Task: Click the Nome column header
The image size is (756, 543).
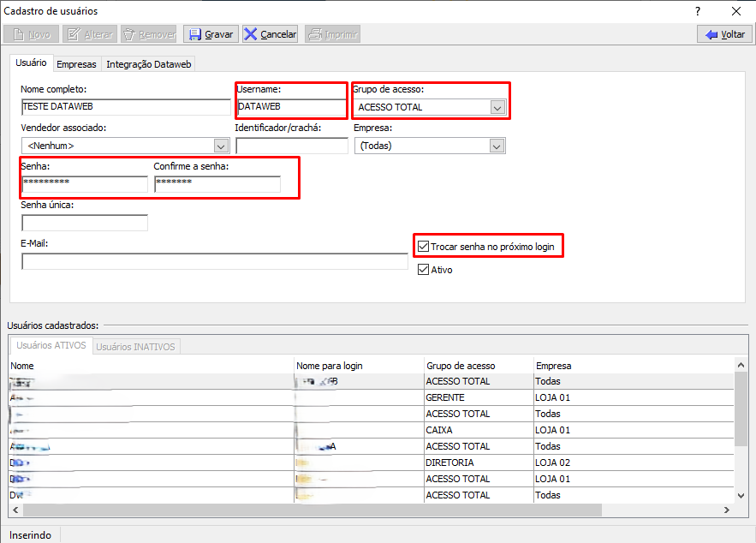Action: [152, 366]
